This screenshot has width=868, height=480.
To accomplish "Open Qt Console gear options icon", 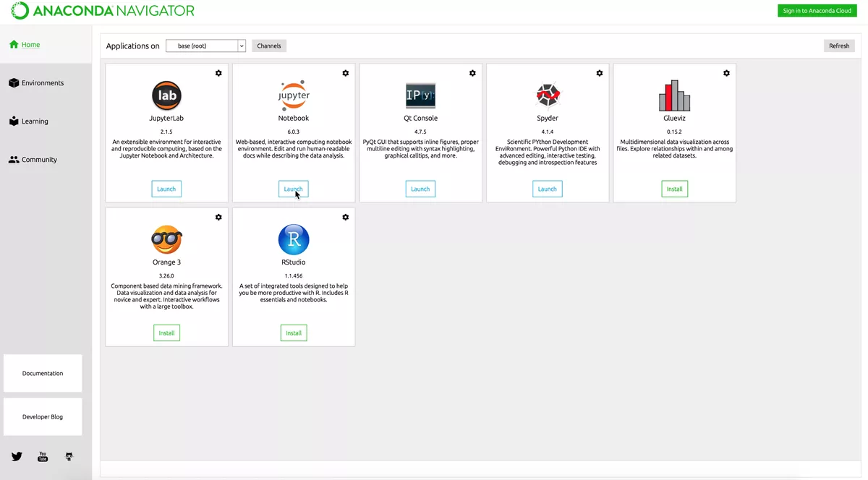I will (472, 73).
